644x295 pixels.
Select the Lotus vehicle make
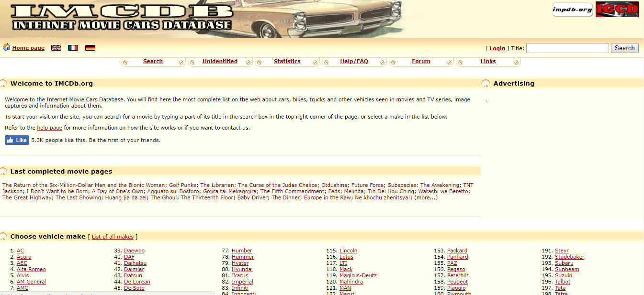point(346,257)
